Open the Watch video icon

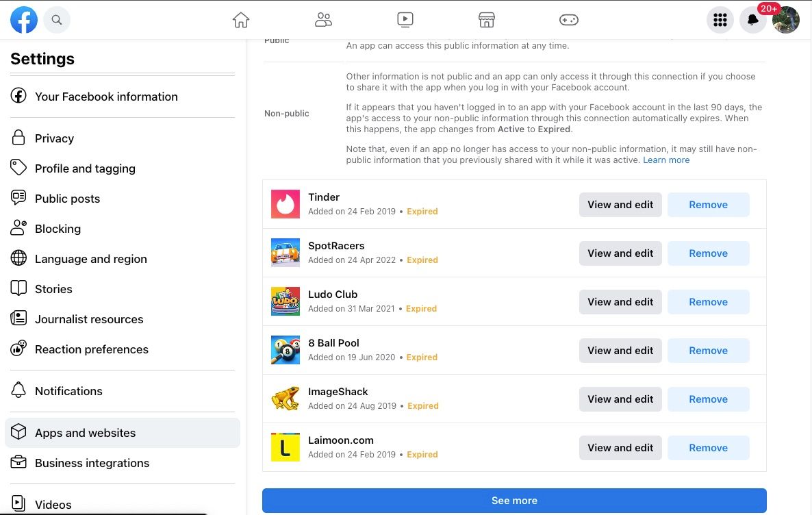coord(405,20)
